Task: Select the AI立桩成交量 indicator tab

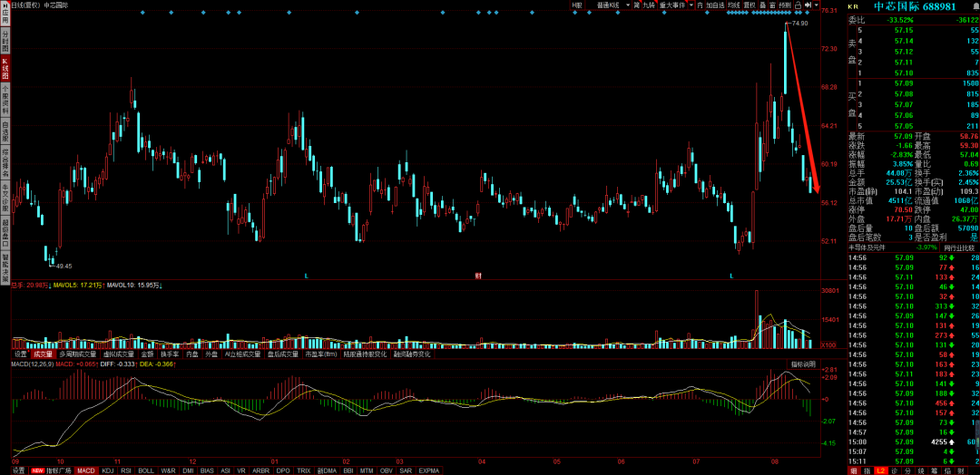Action: [242, 354]
